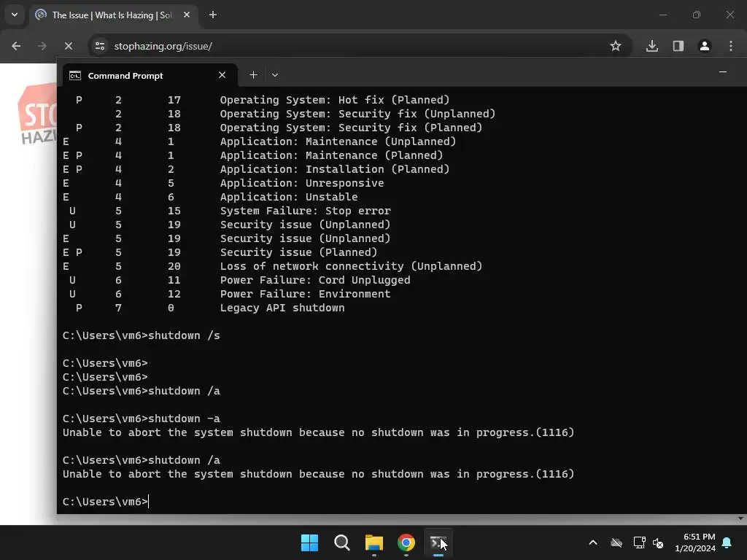Open terminal profile dropdown chevron

tap(275, 75)
